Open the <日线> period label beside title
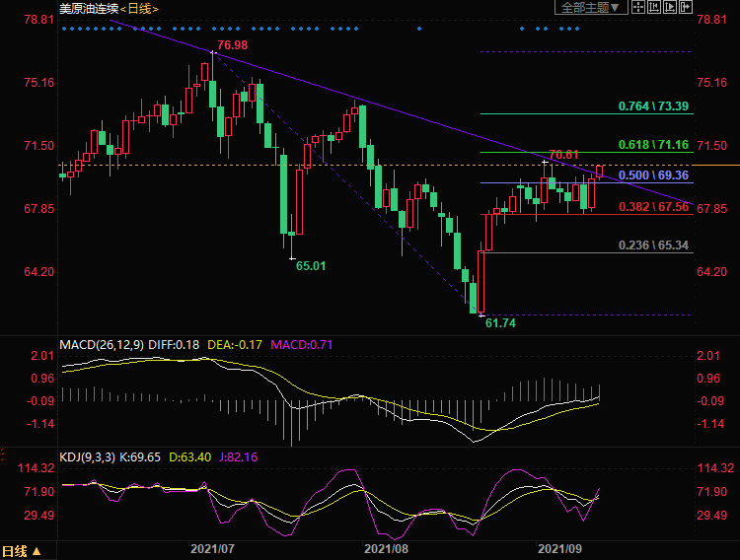This screenshot has width=740, height=560. 138,8
